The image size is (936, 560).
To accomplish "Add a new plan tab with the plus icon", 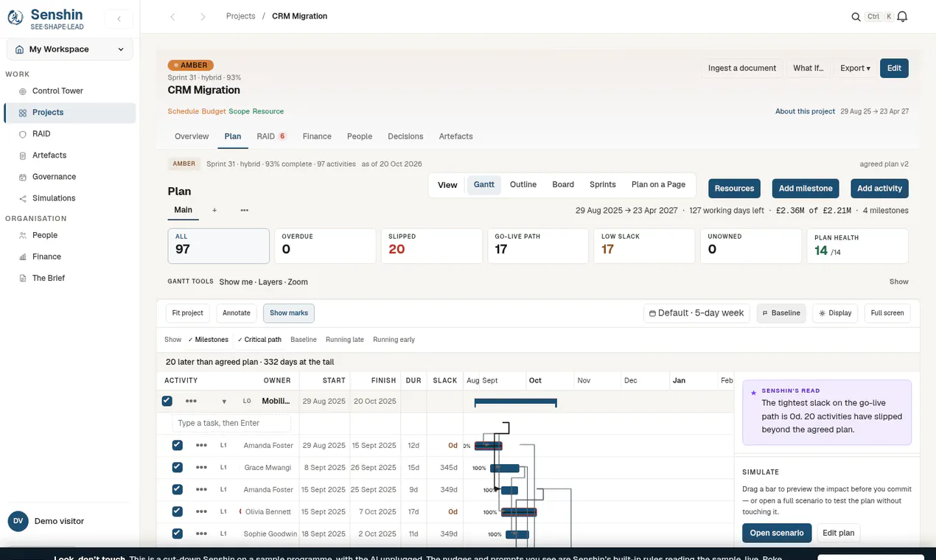I will click(214, 210).
